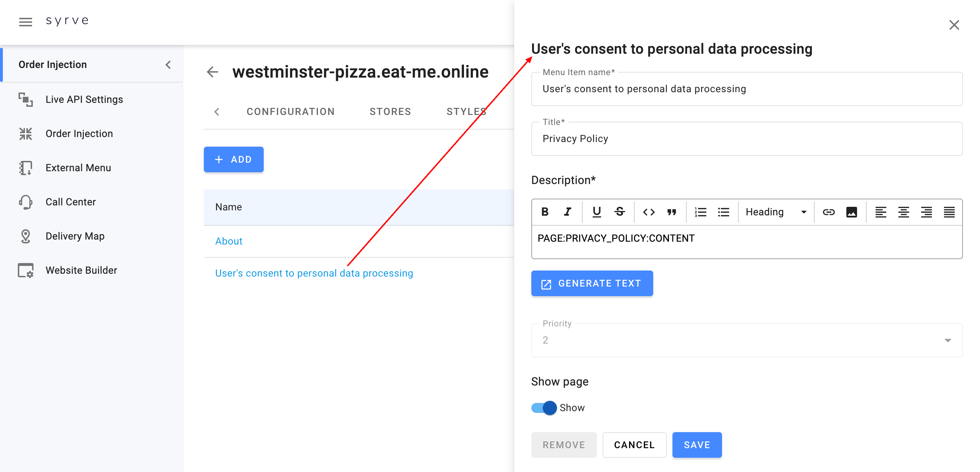Open the CONFIGURATION tab
The height and width of the screenshot is (472, 980).
coord(290,111)
